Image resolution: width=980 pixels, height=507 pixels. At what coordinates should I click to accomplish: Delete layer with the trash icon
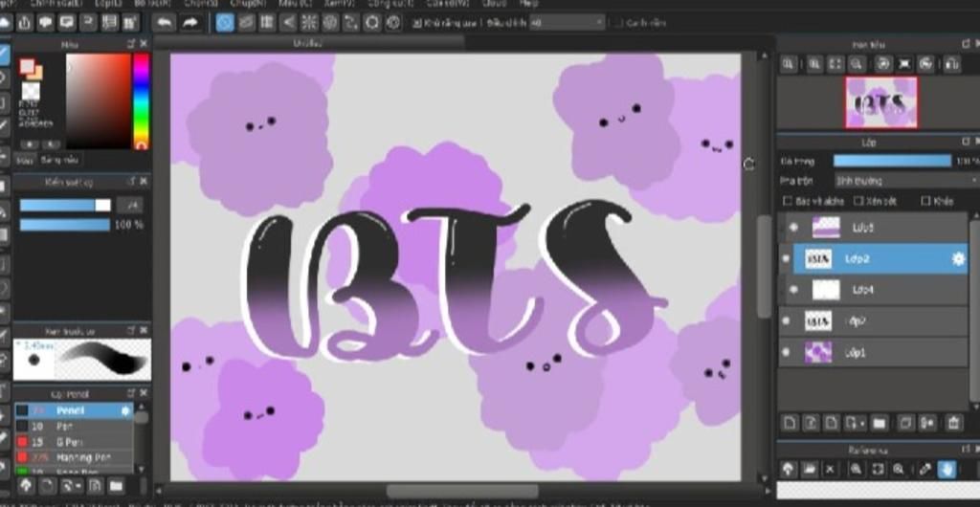pyautogui.click(x=953, y=424)
